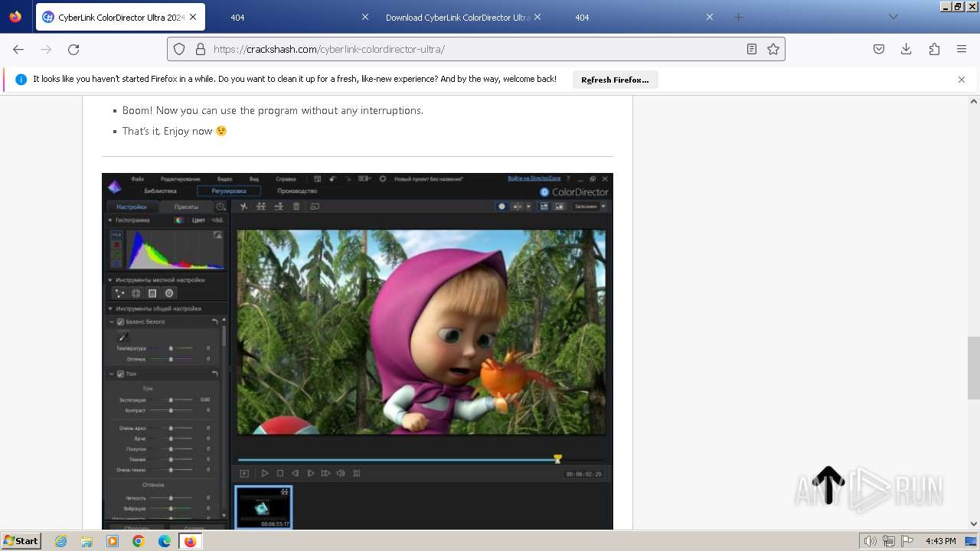Screen dimensions: 980x551
Task: Open the volume control in system tray
Action: [x=871, y=541]
